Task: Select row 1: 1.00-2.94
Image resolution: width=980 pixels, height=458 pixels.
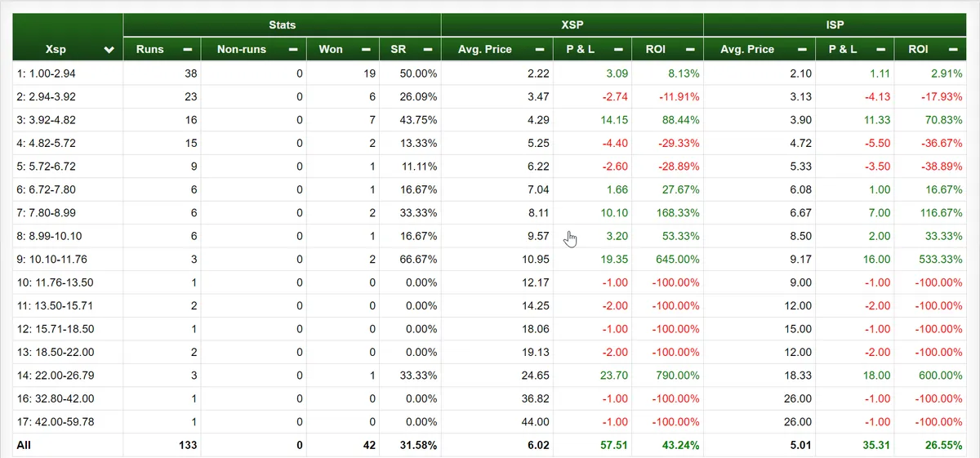Action: click(x=488, y=73)
